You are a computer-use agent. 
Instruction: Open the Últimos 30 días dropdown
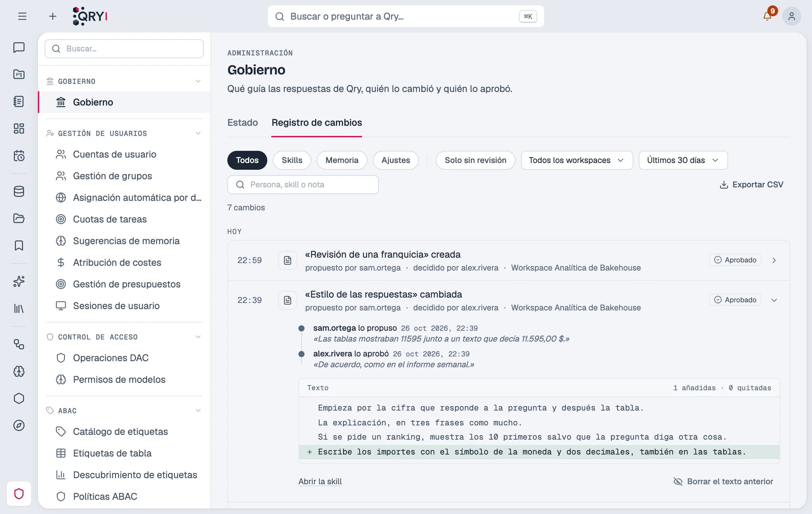pos(683,160)
